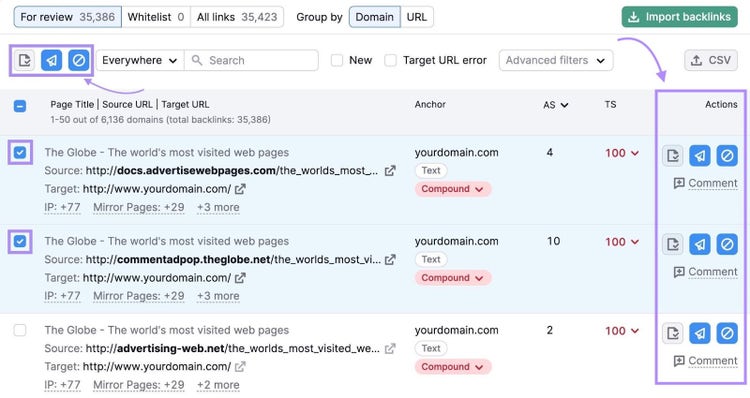Expand Compound anchor tag in docs.advertisewebpages.com row
The width and height of the screenshot is (750, 398).
[452, 189]
